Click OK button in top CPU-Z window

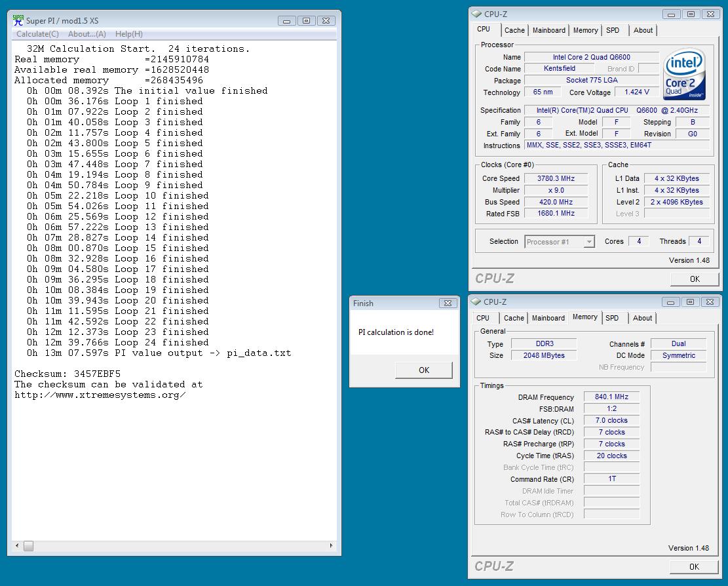[x=695, y=279]
